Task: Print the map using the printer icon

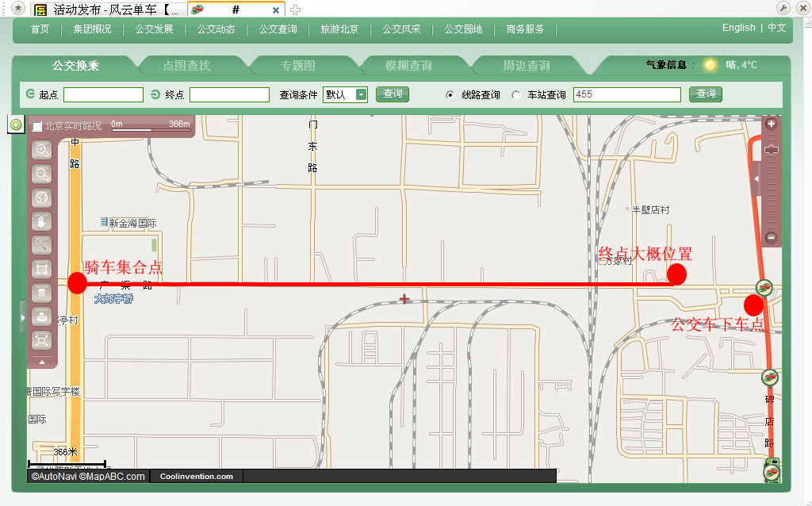Action: click(43, 316)
